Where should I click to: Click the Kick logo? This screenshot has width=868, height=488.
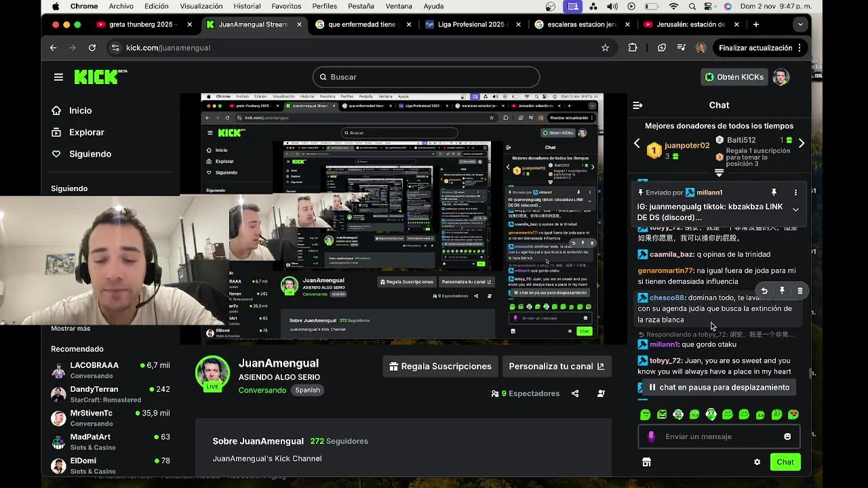100,77
